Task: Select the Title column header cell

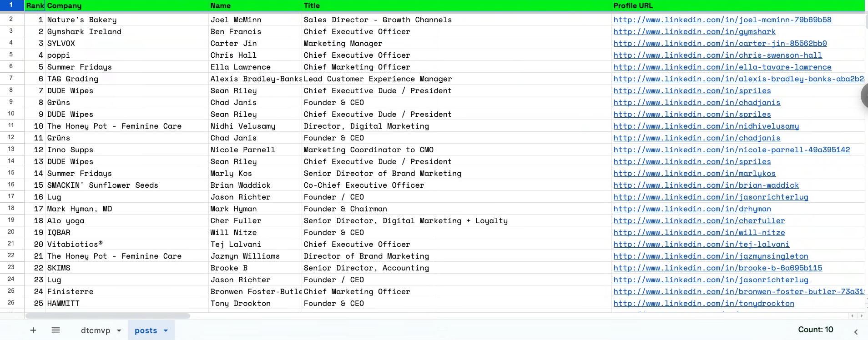Action: pyautogui.click(x=457, y=5)
